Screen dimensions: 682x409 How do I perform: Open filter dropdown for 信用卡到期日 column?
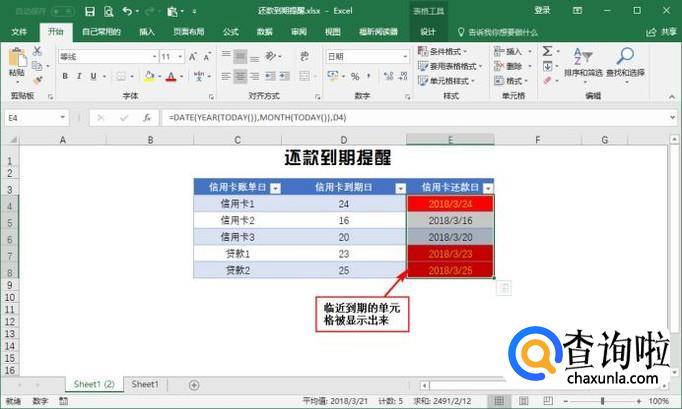click(x=400, y=188)
